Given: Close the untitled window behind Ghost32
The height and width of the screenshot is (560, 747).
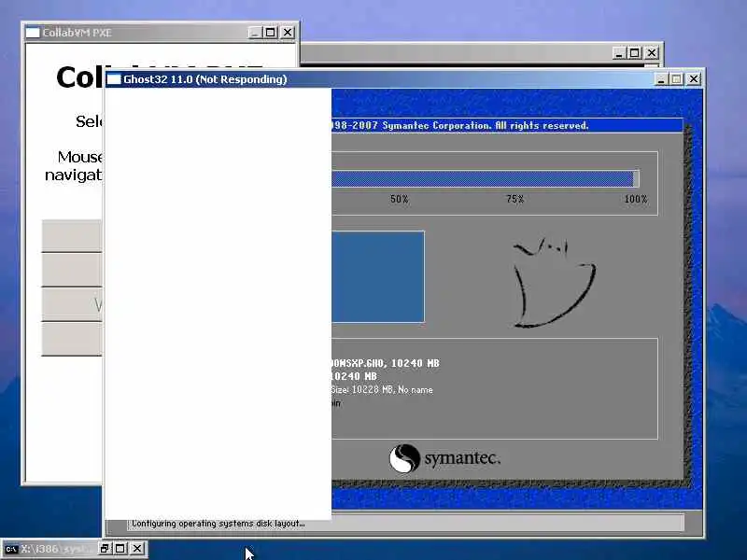Looking at the screenshot, I should coord(651,53).
